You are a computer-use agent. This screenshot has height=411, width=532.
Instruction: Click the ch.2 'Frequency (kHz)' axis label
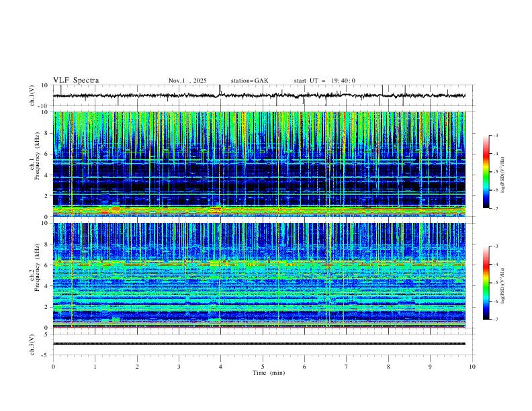[x=37, y=267]
